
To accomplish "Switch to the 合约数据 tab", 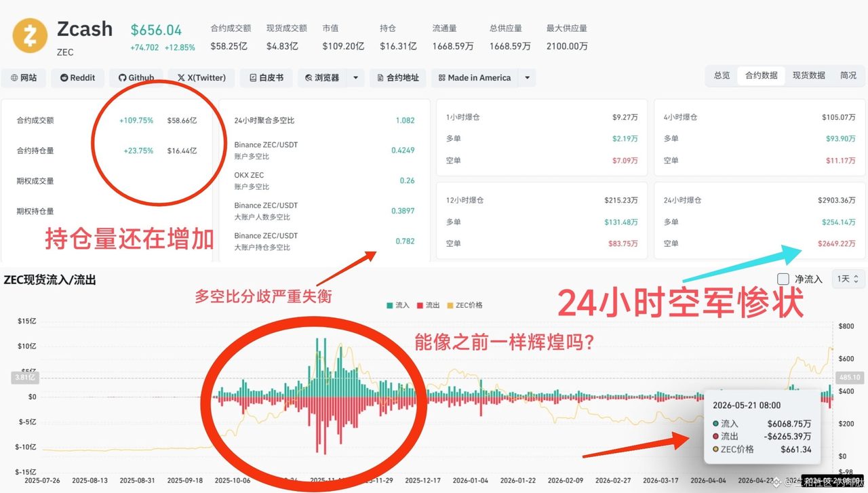I will tap(761, 76).
